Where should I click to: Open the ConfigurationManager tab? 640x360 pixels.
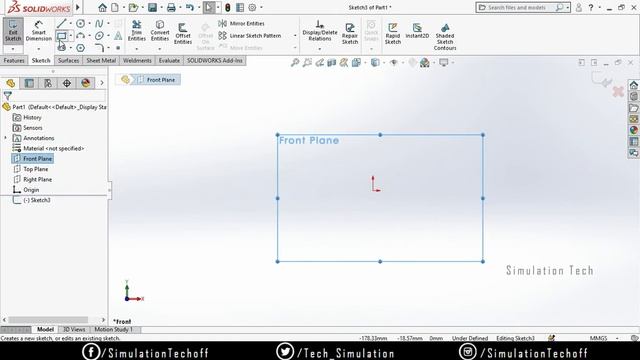tap(48, 83)
